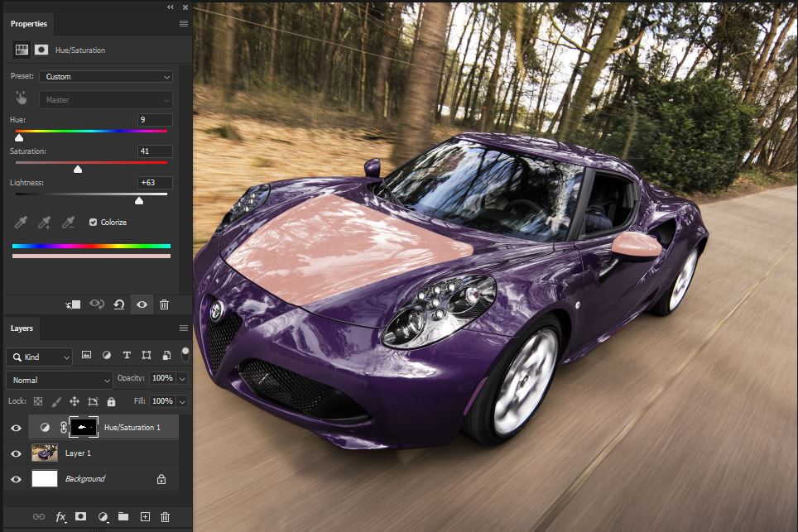Filter layers by pixel layers
This screenshot has width=798, height=532.
[87, 355]
